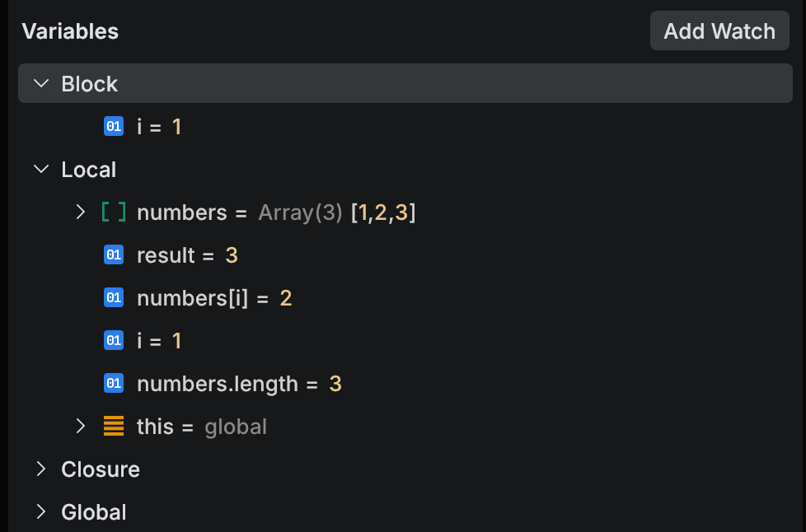Select the Variables panel title

[70, 31]
